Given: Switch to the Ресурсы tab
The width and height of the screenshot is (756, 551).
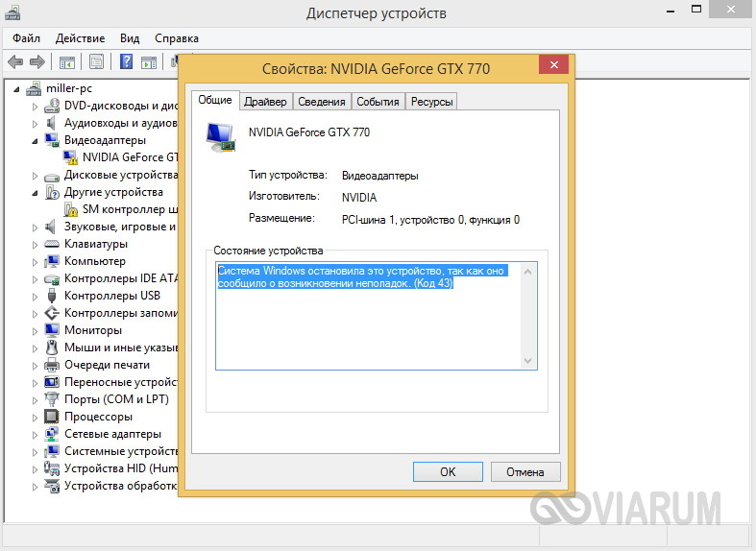Looking at the screenshot, I should pos(431,102).
